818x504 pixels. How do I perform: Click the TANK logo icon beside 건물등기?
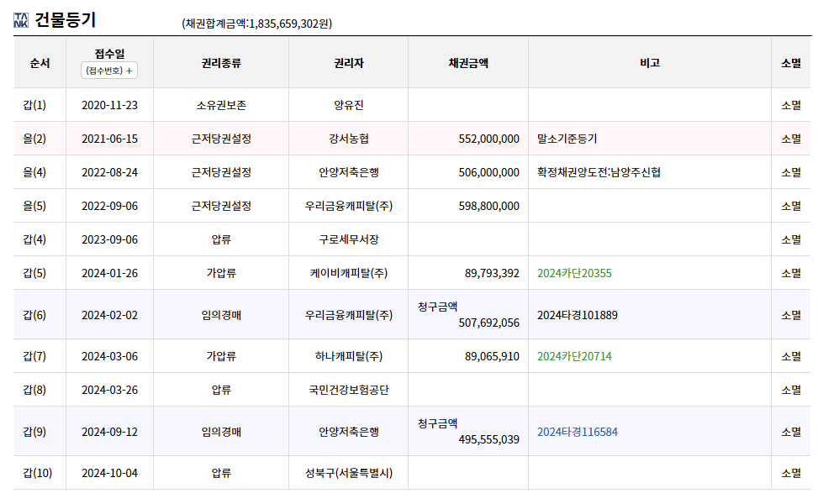click(x=21, y=20)
